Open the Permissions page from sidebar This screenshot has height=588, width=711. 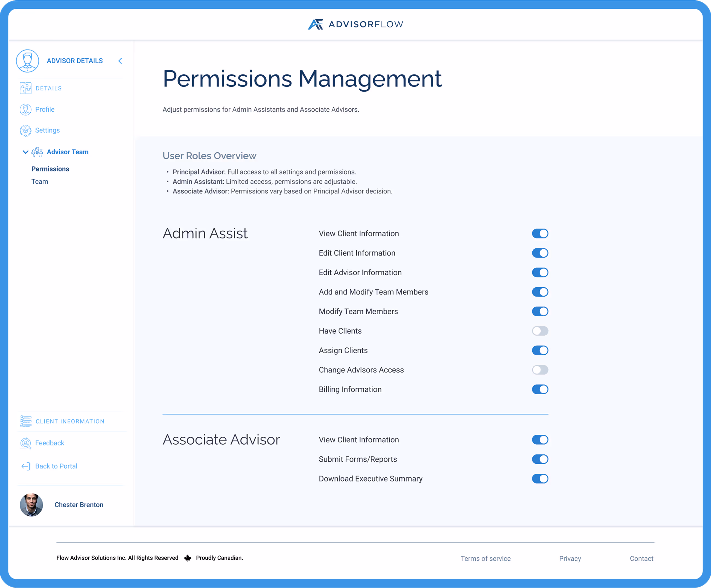point(50,169)
